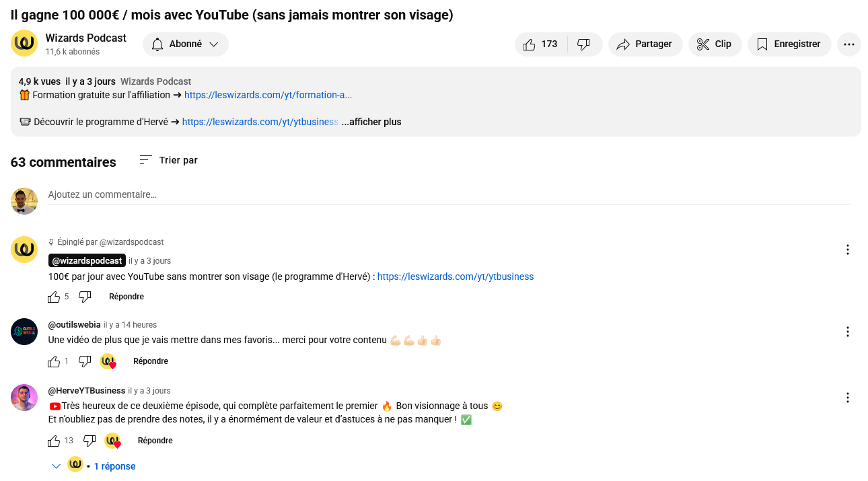The width and height of the screenshot is (868, 481).
Task: Expand description with afficher plus
Action: (371, 122)
